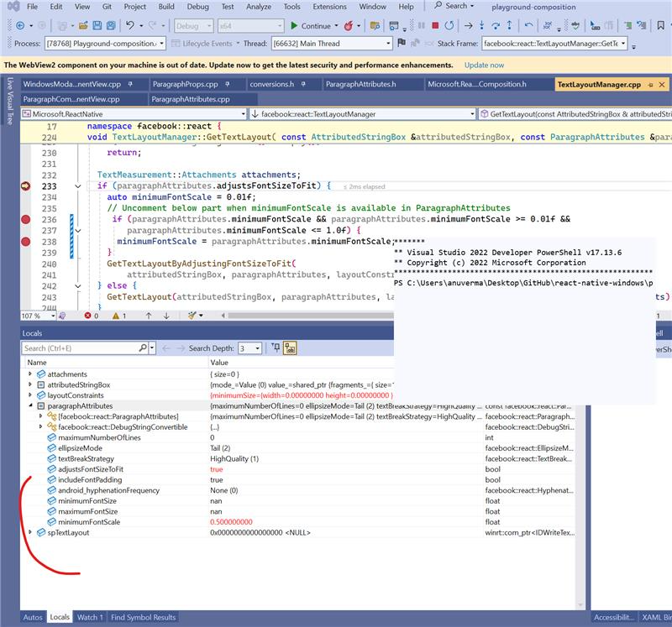The width and height of the screenshot is (672, 627).
Task: Click the code cleanup broom icon
Action: pos(192,316)
